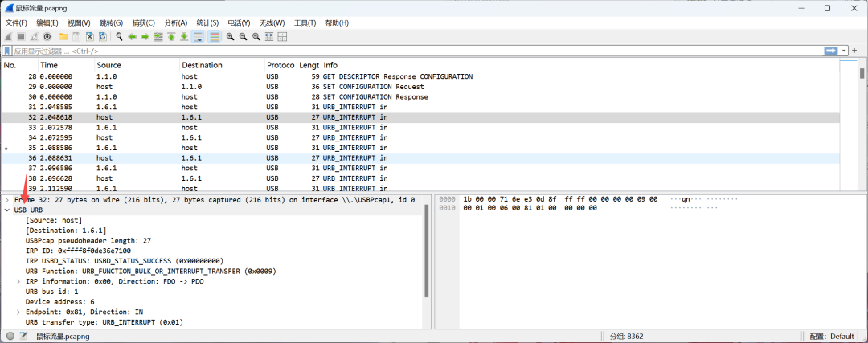Reload the capture file icon
Image resolution: width=868 pixels, height=343 pixels.
[103, 36]
